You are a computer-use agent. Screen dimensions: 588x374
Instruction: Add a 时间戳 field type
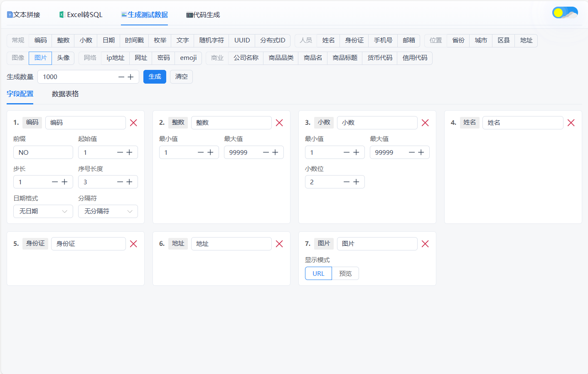pyautogui.click(x=134, y=40)
